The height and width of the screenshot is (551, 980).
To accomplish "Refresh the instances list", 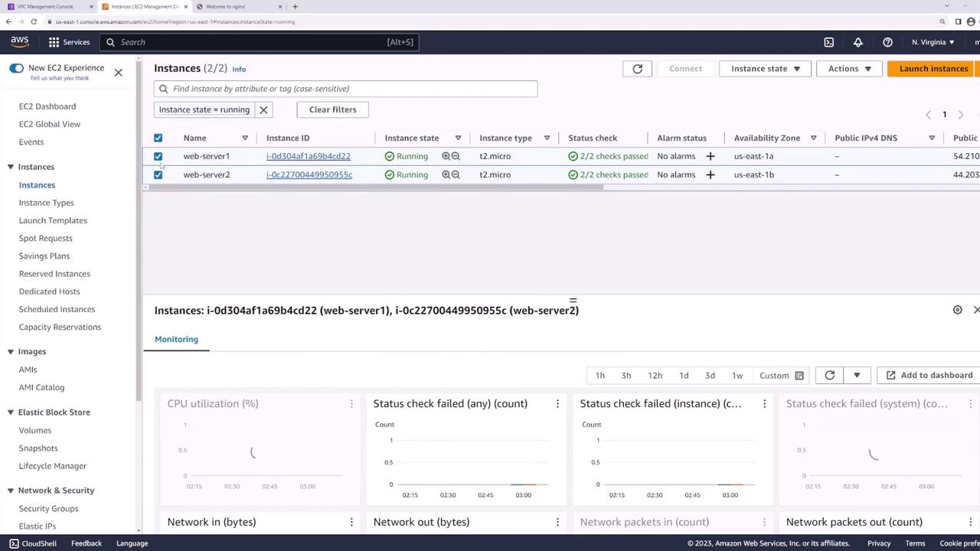I will [x=637, y=69].
